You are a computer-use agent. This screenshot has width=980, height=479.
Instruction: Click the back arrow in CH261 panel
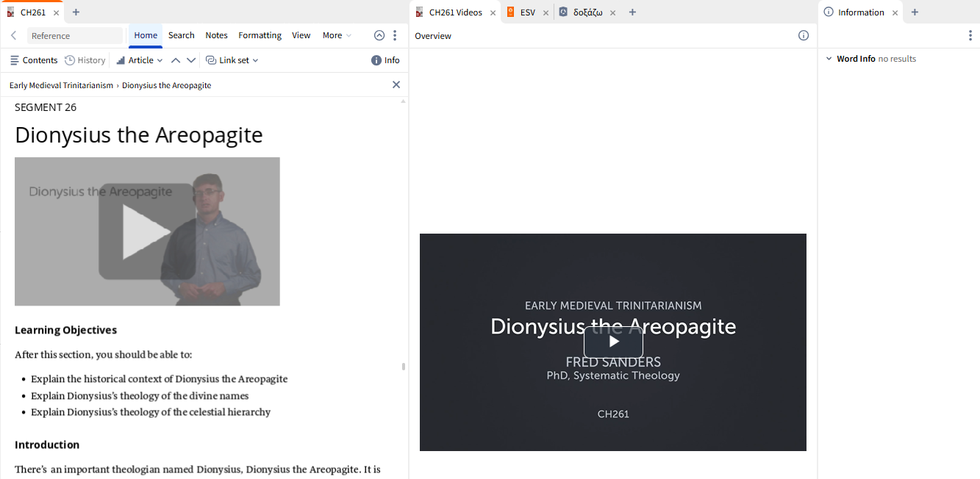point(13,35)
